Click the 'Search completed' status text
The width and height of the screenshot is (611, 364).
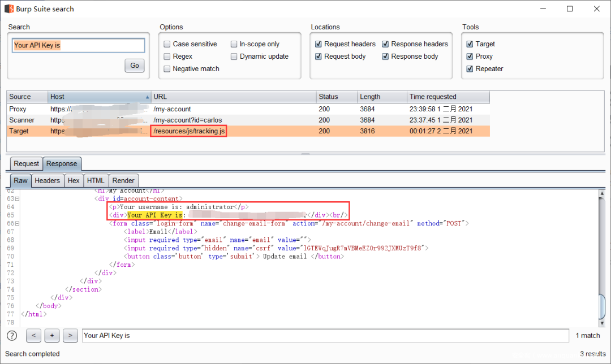(32, 354)
